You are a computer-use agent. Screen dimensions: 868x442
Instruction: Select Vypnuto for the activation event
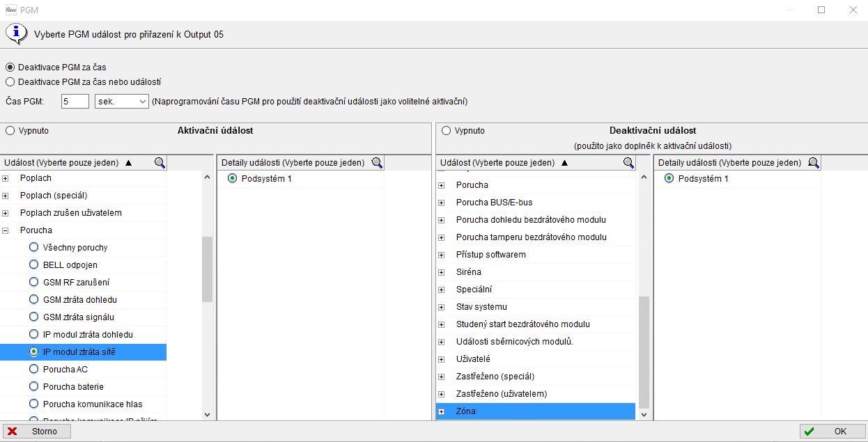tap(10, 131)
